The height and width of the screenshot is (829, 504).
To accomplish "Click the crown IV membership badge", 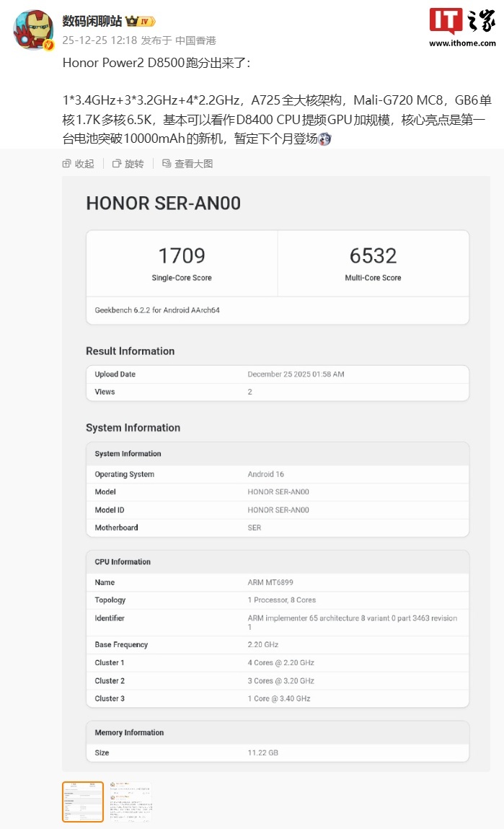I will (x=141, y=22).
